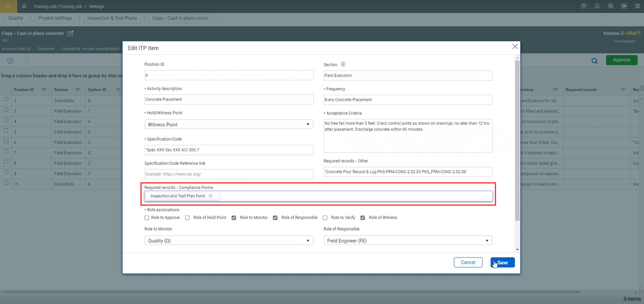
Task: Click the green Approve button
Action: coord(621,60)
